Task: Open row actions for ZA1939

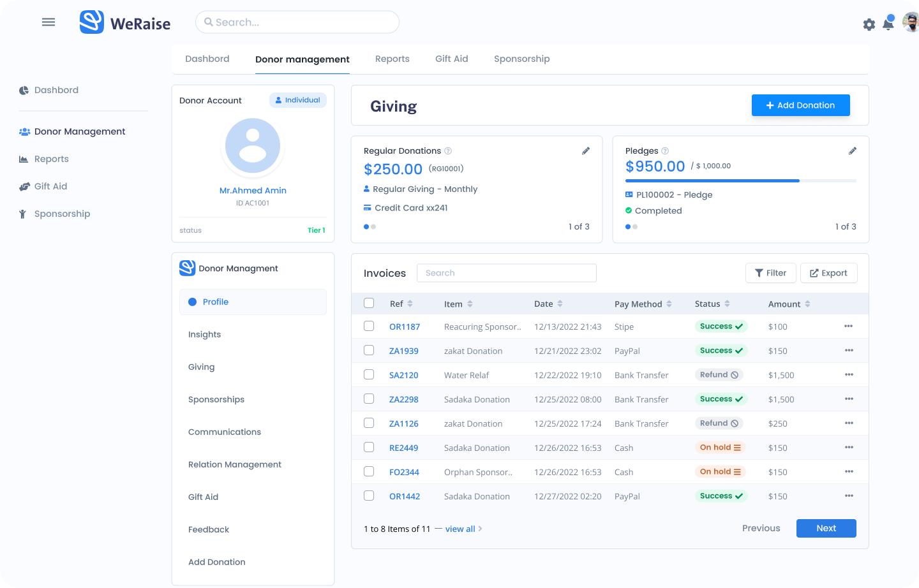Action: 849,351
